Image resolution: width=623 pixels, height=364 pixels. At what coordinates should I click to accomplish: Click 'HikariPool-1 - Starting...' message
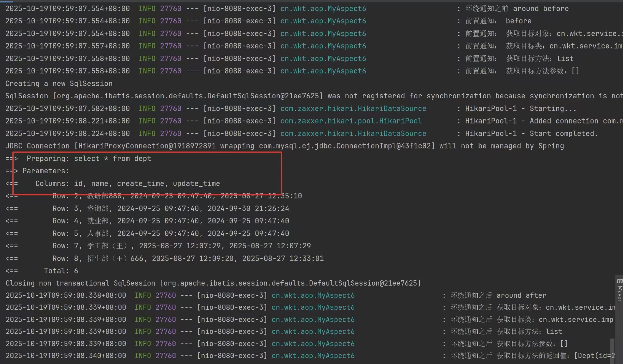click(521, 109)
